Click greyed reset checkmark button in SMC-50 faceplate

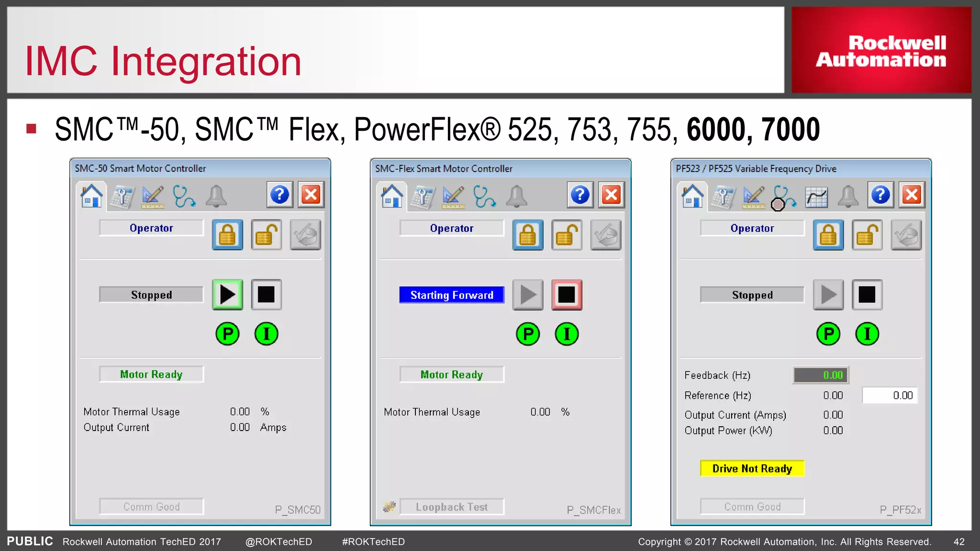(x=305, y=235)
